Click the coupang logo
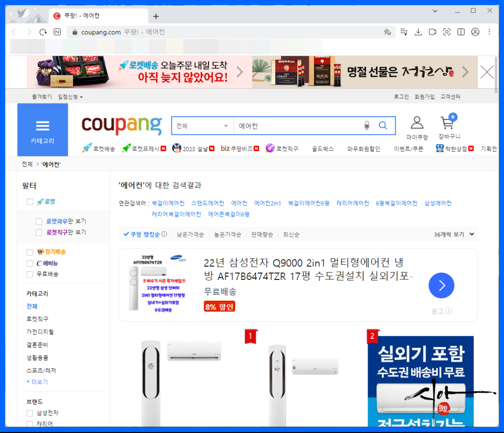The image size is (504, 433). [x=122, y=125]
